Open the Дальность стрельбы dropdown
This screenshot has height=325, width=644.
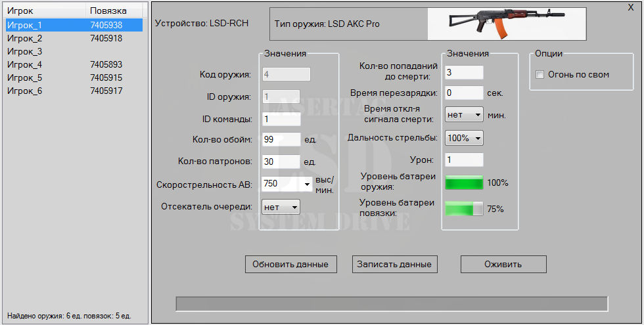tap(464, 138)
